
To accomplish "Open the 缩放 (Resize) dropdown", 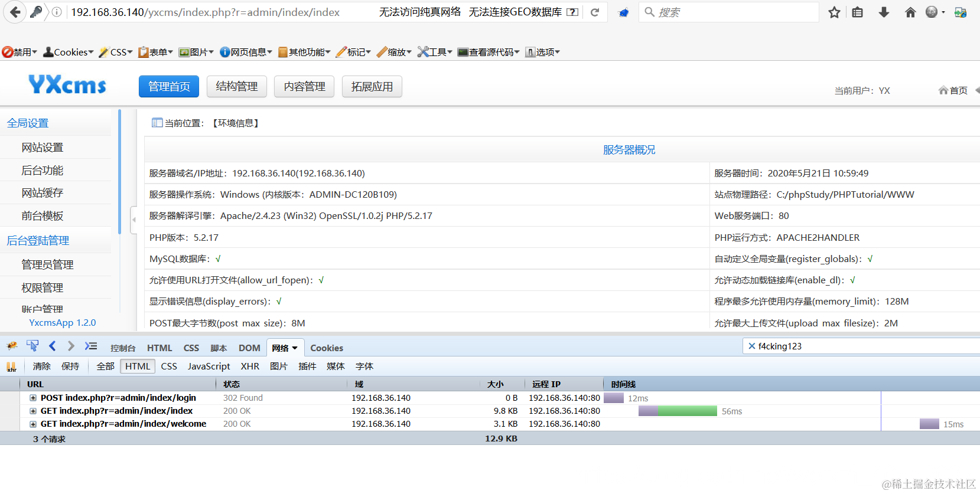I will tap(394, 52).
